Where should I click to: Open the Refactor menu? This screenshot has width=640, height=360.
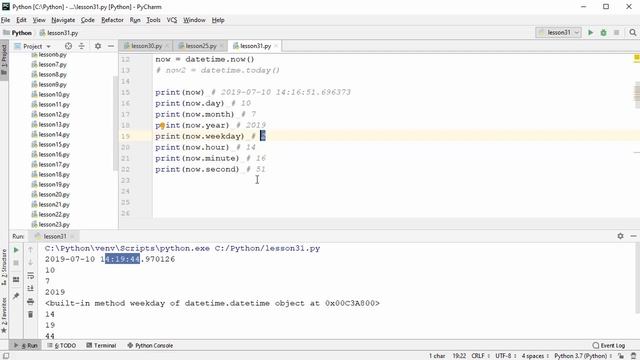coord(112,20)
